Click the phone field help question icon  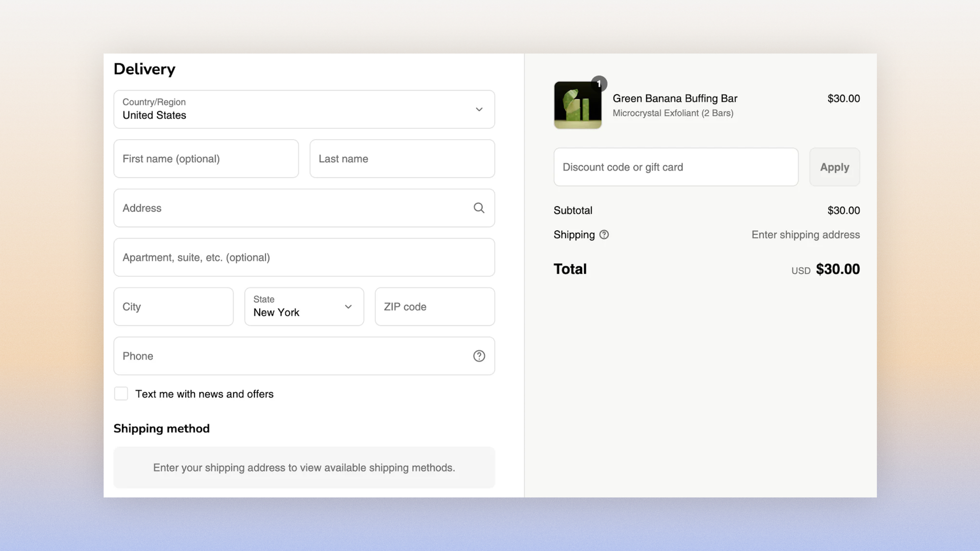[x=479, y=356]
